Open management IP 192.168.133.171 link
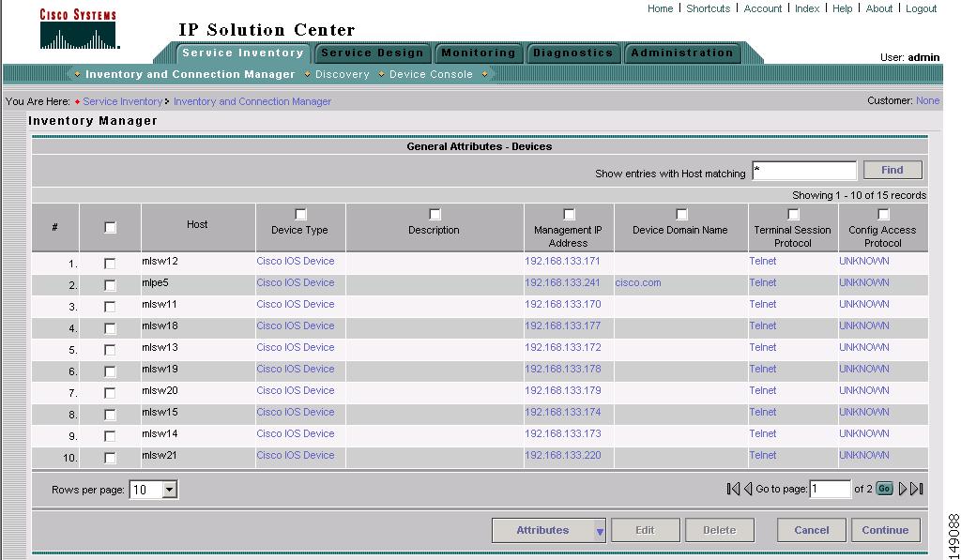 tap(563, 261)
